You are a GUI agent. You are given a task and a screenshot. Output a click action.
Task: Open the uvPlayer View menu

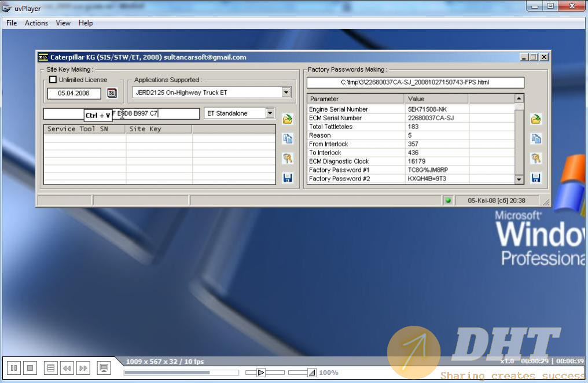tap(63, 23)
